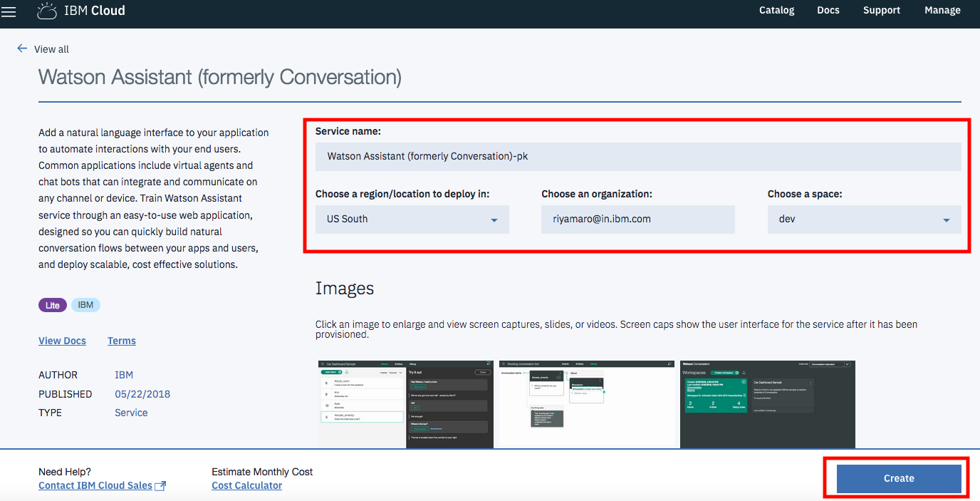
Task: Open the Catalog menu item
Action: click(776, 10)
